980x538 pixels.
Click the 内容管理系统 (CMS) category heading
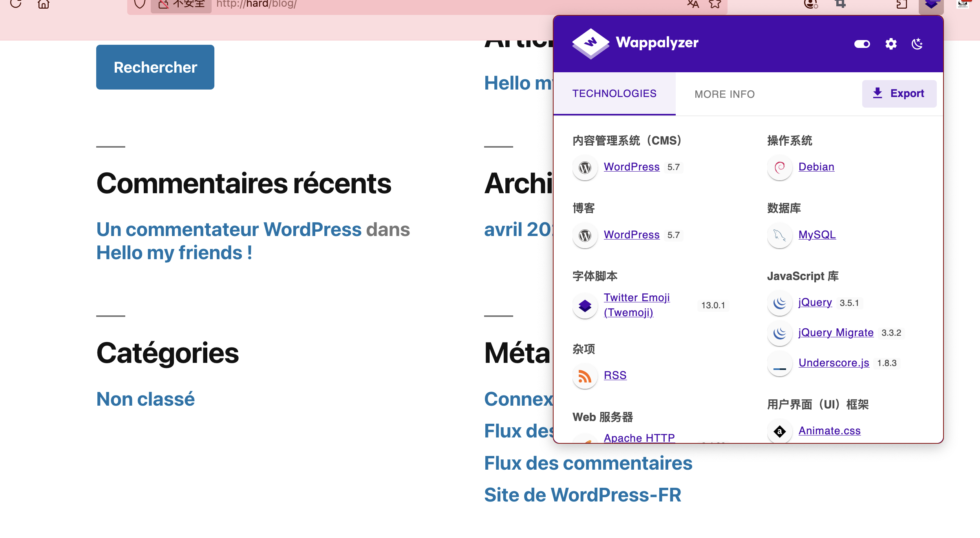click(x=627, y=141)
